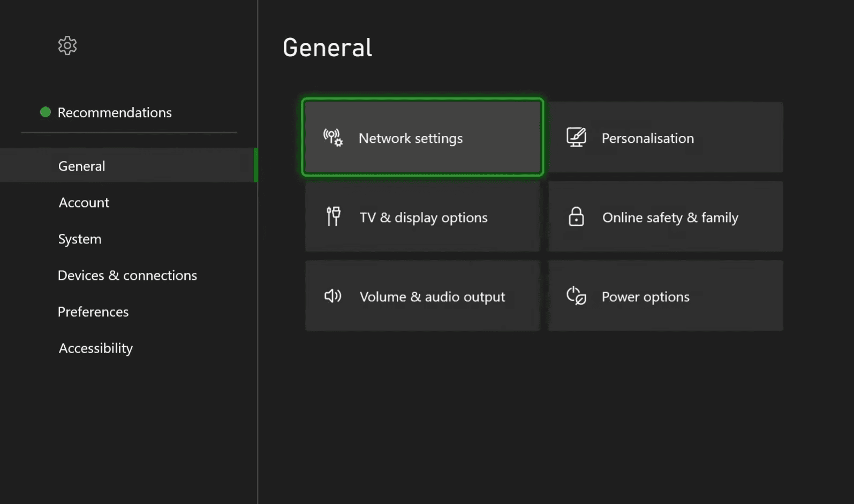Screen dimensions: 854x504
Task: Select the TV & display options tile
Action: [422, 217]
